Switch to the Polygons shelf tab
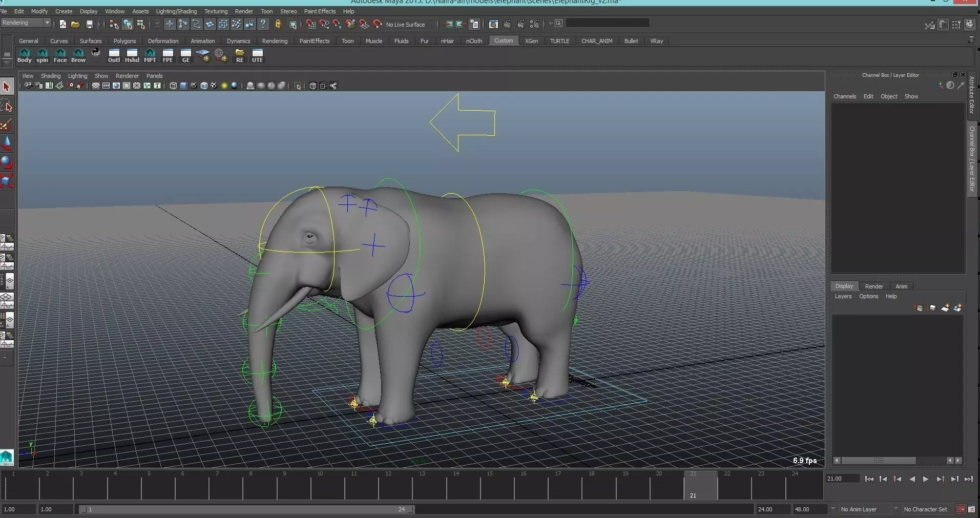Image resolution: width=980 pixels, height=518 pixels. (124, 41)
